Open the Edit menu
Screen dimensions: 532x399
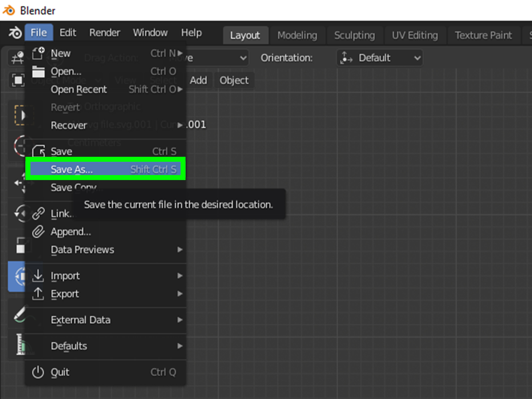coord(68,32)
